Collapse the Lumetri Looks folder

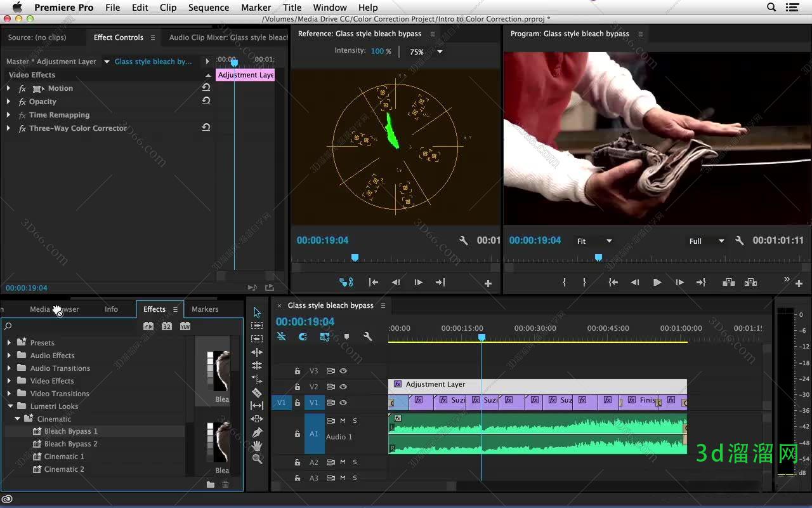pos(10,406)
